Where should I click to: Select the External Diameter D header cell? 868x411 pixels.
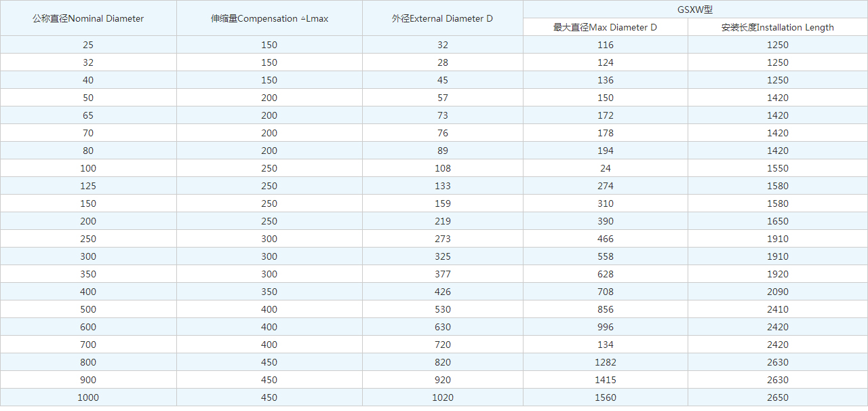coord(442,18)
